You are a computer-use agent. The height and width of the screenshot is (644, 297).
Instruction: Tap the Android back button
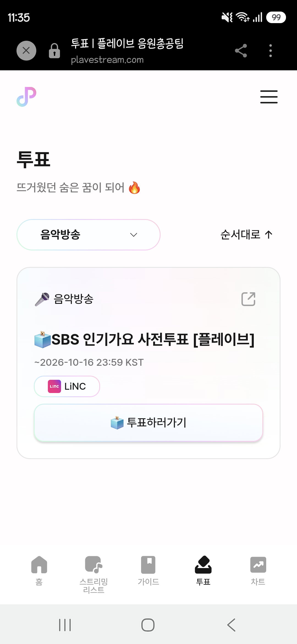(231, 625)
